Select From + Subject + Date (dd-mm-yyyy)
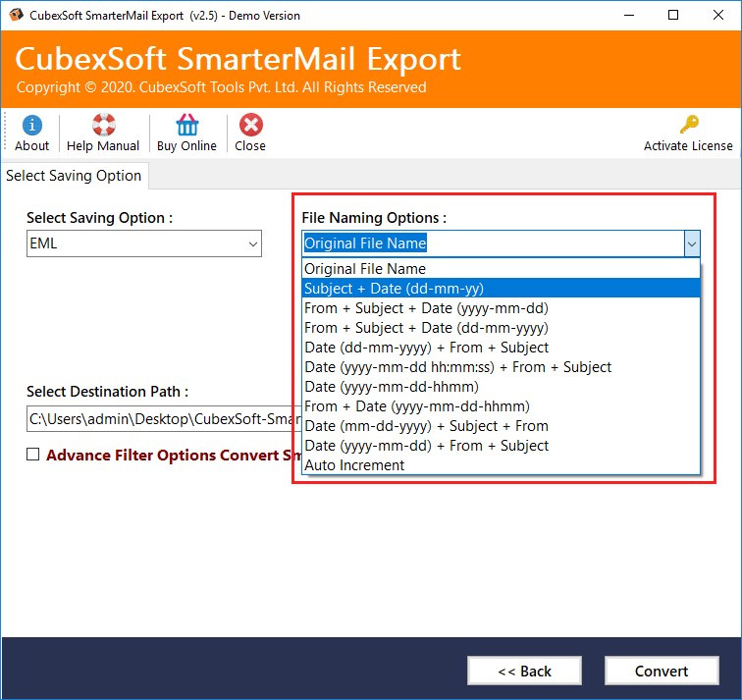The image size is (742, 700). [x=501, y=328]
